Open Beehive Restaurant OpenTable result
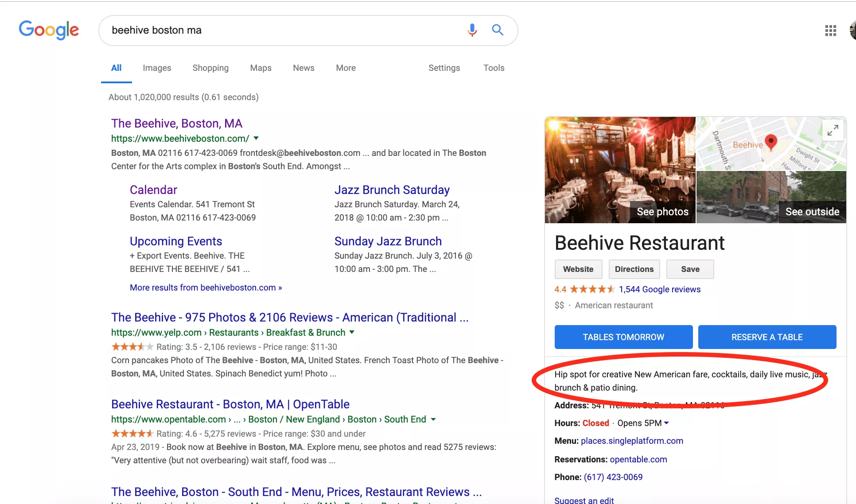Screen dimensions: 856x504 point(230,404)
